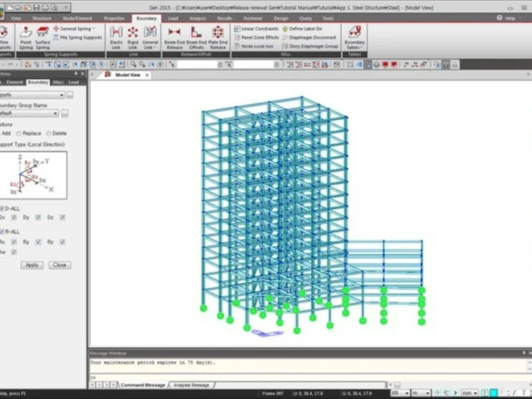Image resolution: width=532 pixels, height=399 pixels.
Task: Click the Close button in the panel
Action: (59, 265)
